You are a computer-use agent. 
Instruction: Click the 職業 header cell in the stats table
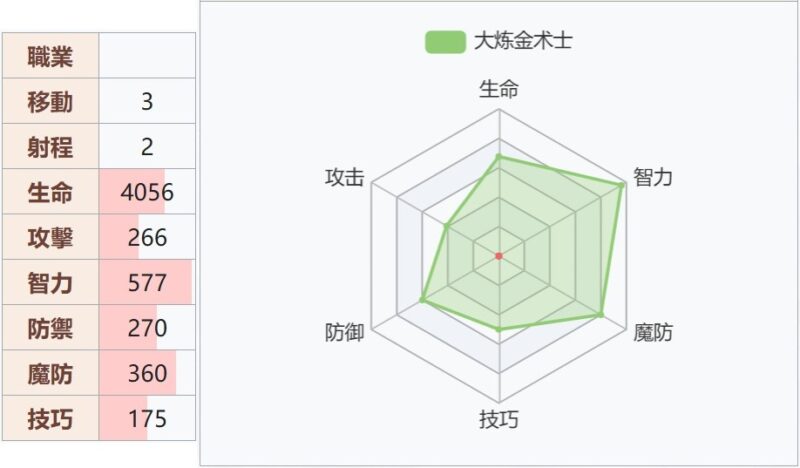click(x=50, y=56)
